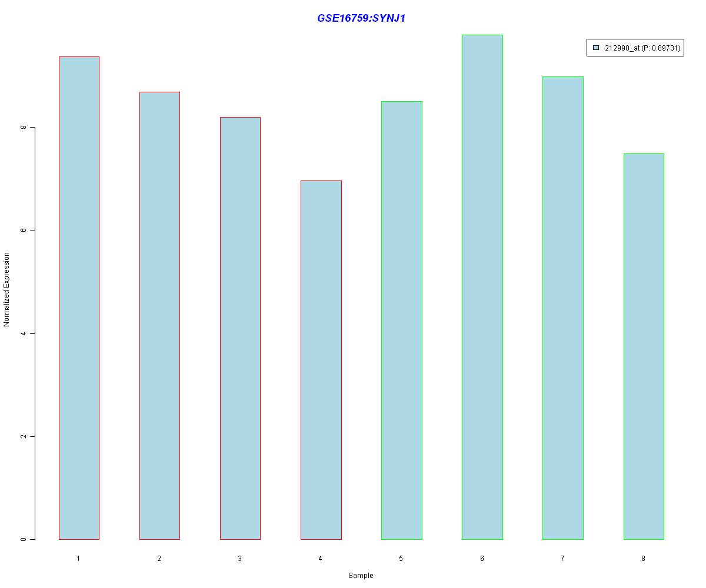Click x-axis tick label 6
Image resolution: width=706 pixels, height=588 pixels.
click(x=482, y=558)
